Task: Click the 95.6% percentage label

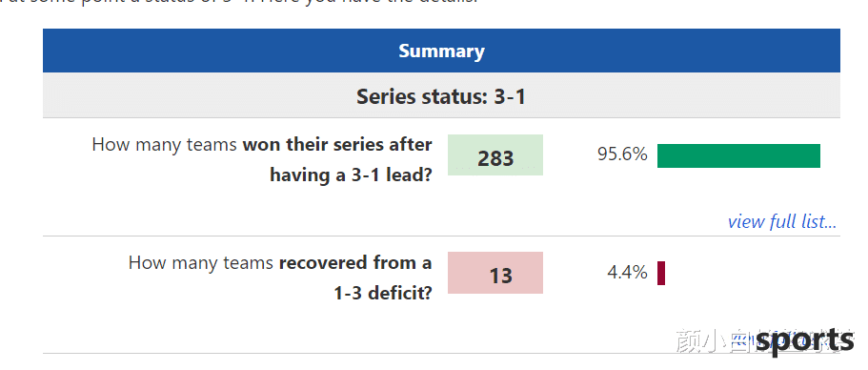Action: (622, 154)
